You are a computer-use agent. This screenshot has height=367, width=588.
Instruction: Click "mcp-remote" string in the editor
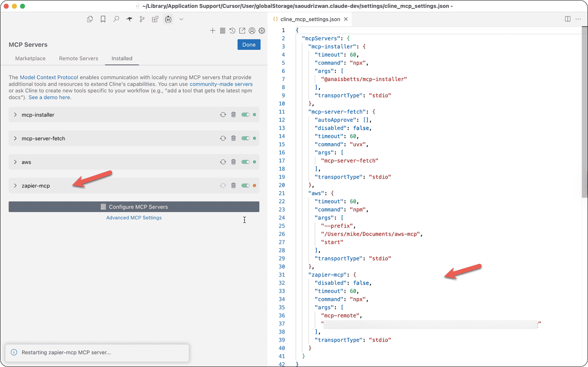[341, 316]
